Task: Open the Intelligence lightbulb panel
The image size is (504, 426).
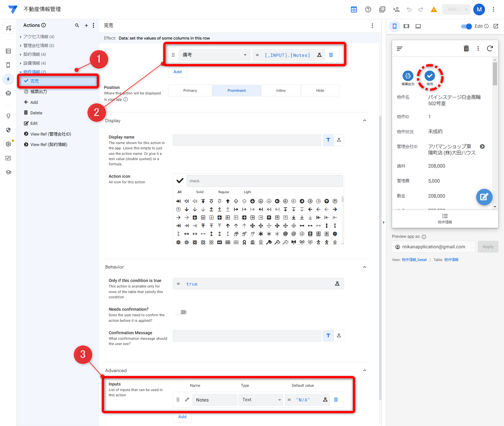Action: (8, 116)
